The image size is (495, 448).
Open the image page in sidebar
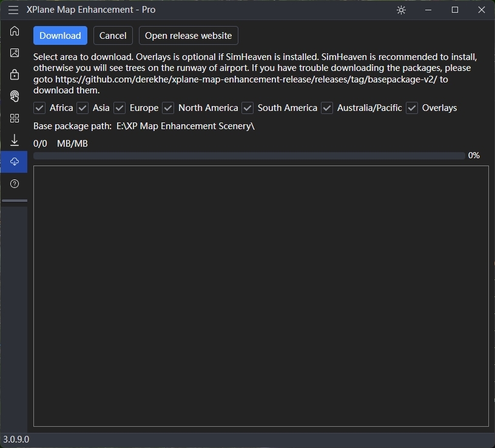coord(15,53)
